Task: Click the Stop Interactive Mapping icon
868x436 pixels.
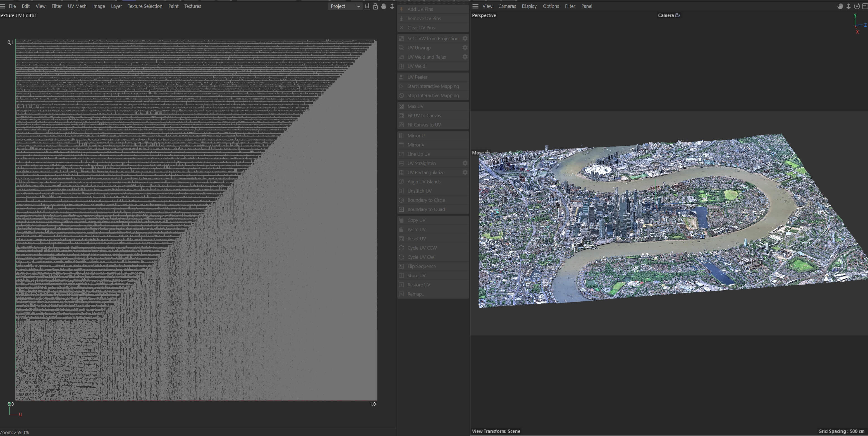Action: coord(401,95)
